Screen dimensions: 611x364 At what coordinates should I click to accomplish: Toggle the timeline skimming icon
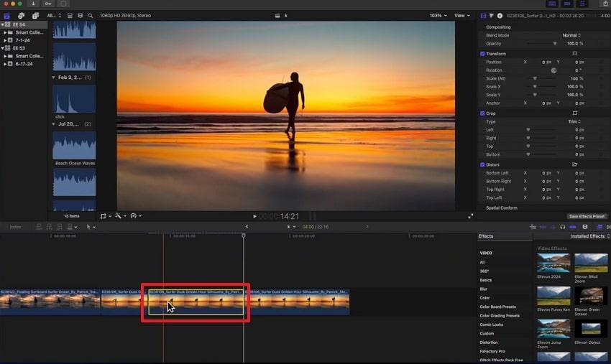[543, 227]
